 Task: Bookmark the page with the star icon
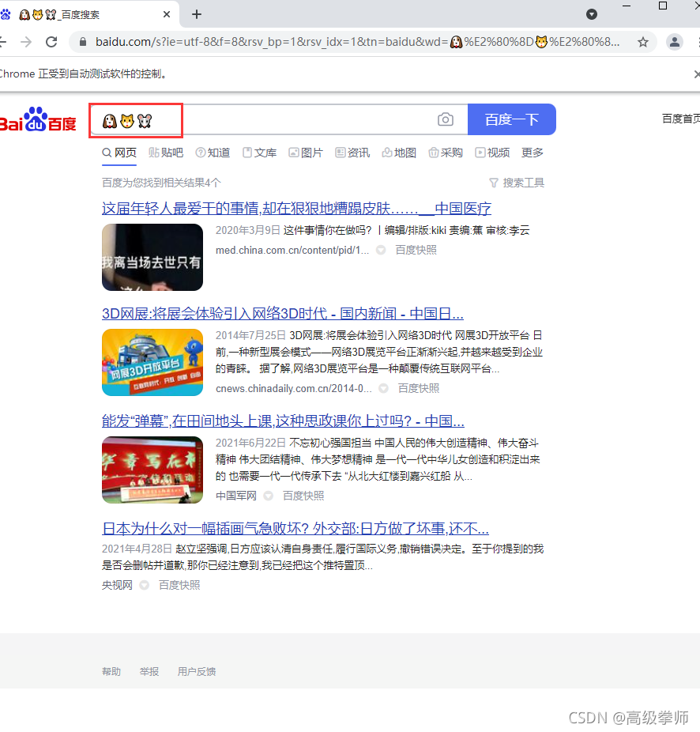pos(645,43)
